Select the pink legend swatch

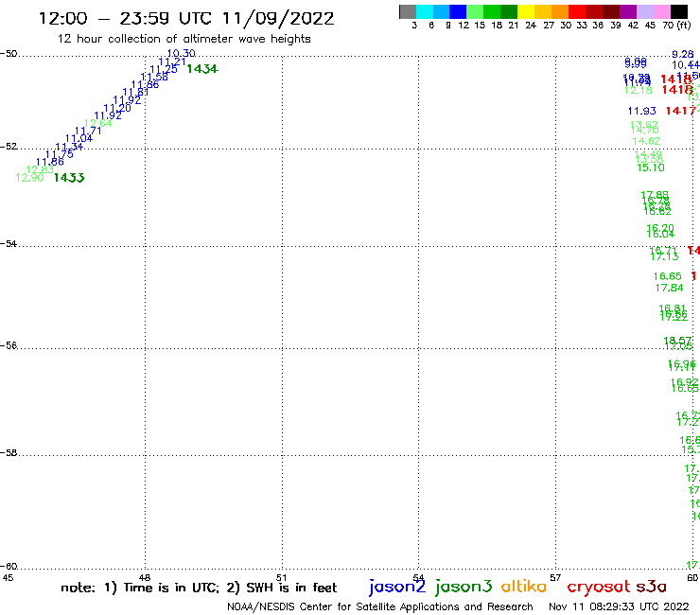pyautogui.click(x=661, y=11)
